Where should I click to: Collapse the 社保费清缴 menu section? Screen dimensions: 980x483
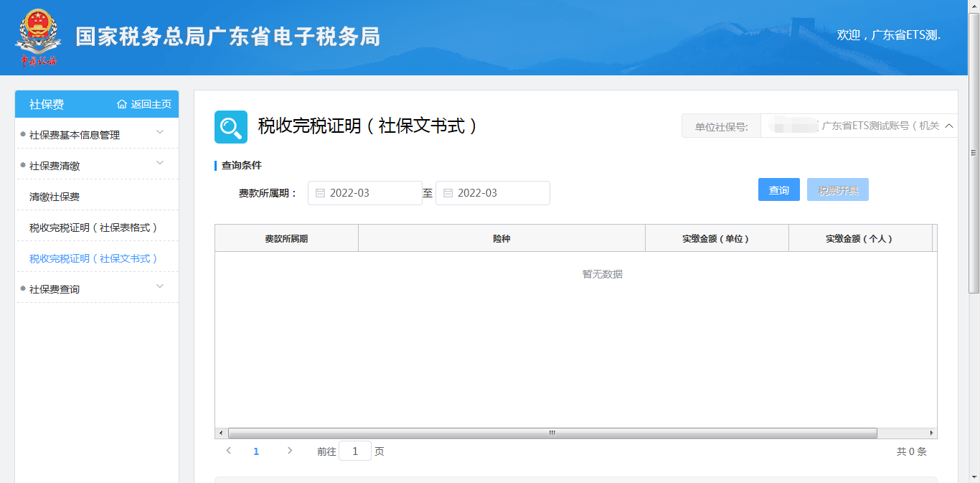coord(160,163)
